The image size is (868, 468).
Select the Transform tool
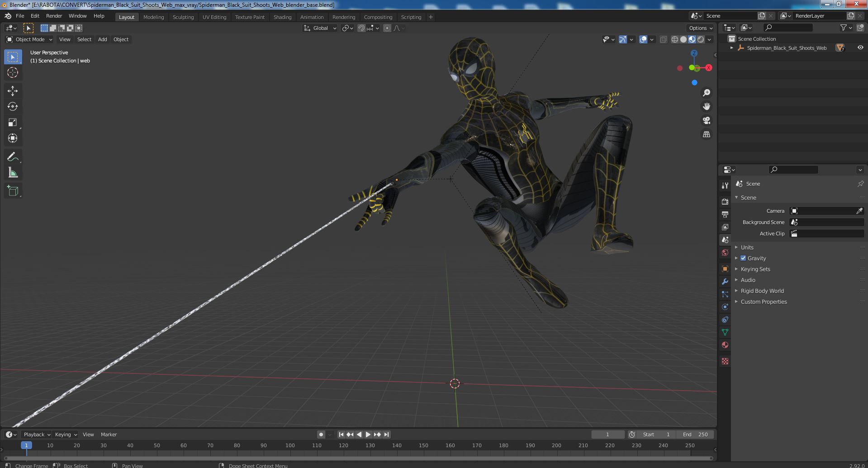pyautogui.click(x=13, y=138)
